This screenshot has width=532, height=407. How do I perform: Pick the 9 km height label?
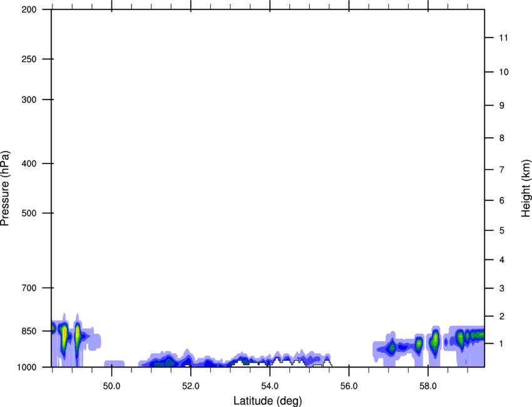pyautogui.click(x=501, y=106)
